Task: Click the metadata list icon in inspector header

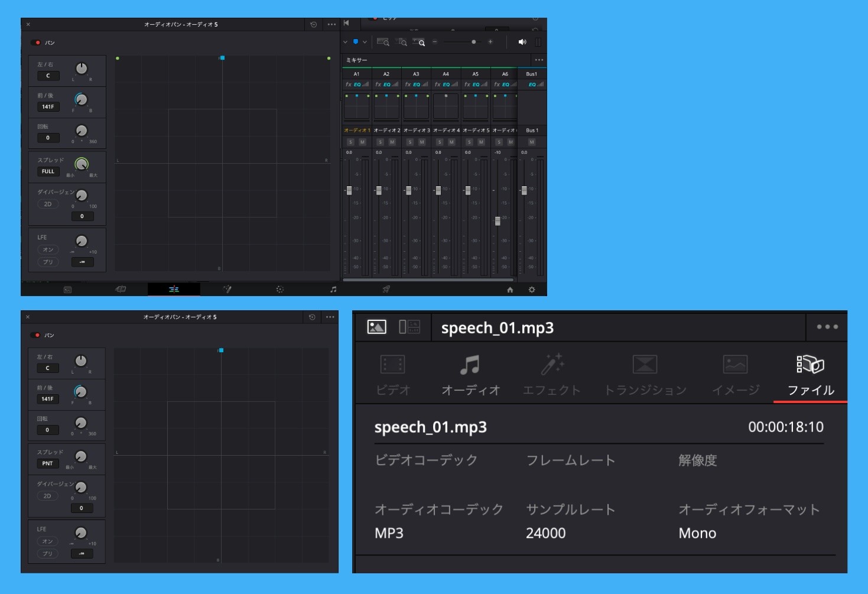Action: [x=409, y=327]
